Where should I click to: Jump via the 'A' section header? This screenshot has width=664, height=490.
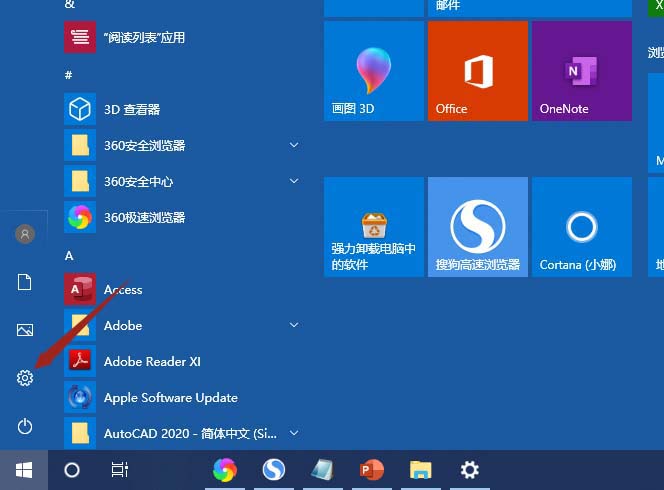click(x=69, y=256)
